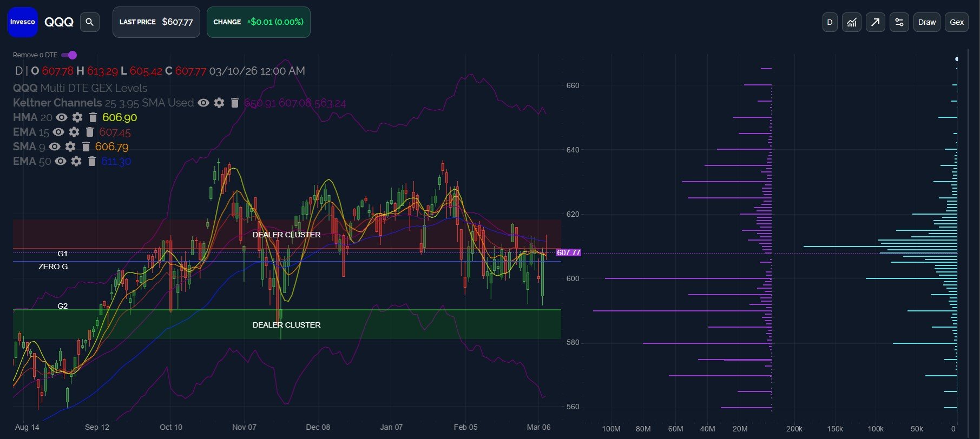
Task: Click the 600 price axis label
Action: (x=573, y=278)
